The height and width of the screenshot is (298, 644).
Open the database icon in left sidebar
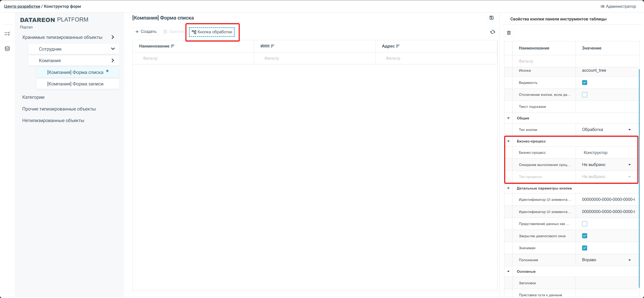pyautogui.click(x=7, y=48)
